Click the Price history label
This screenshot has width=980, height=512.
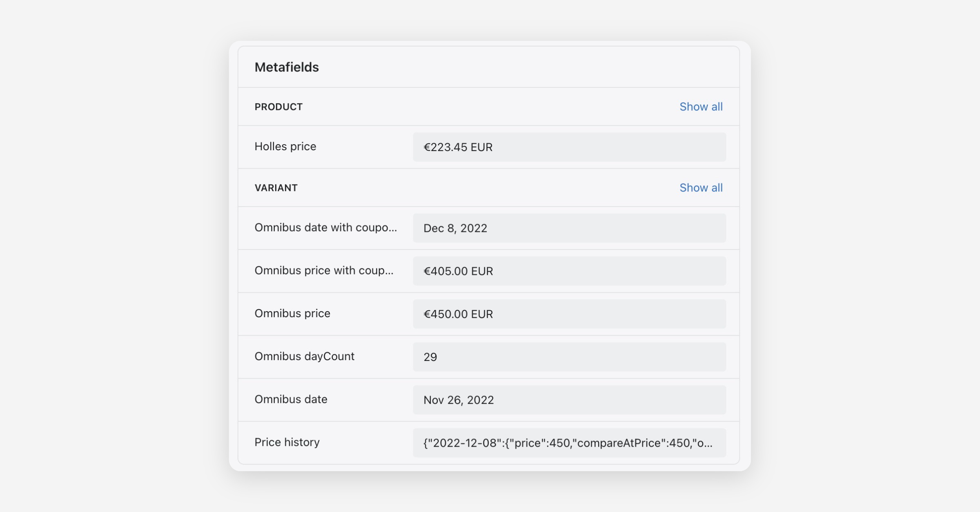287,442
